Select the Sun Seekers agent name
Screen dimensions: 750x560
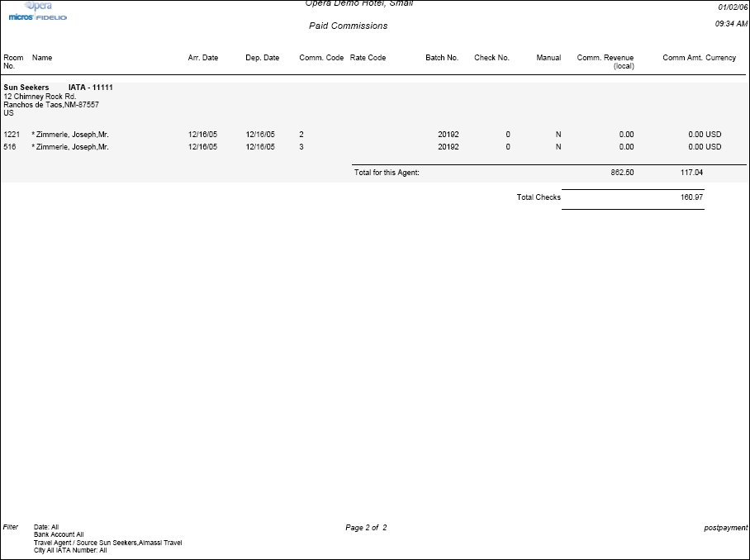[26, 88]
